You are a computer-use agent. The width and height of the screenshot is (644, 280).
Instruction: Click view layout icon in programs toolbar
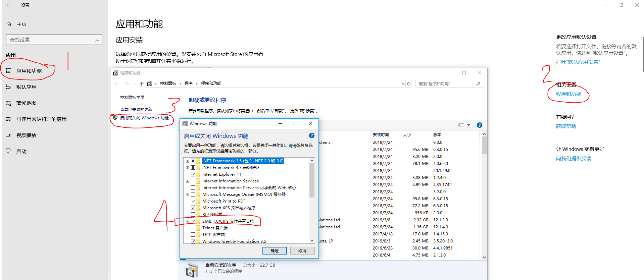click(x=461, y=125)
